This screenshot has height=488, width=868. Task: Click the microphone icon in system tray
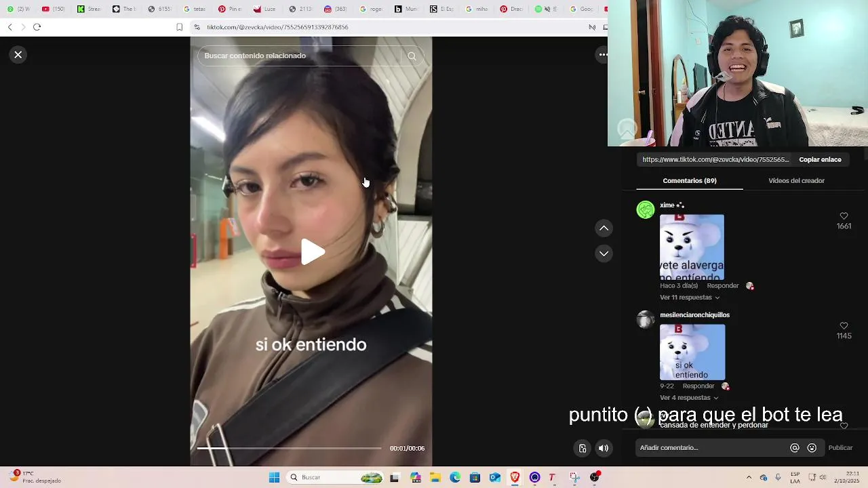(x=778, y=478)
